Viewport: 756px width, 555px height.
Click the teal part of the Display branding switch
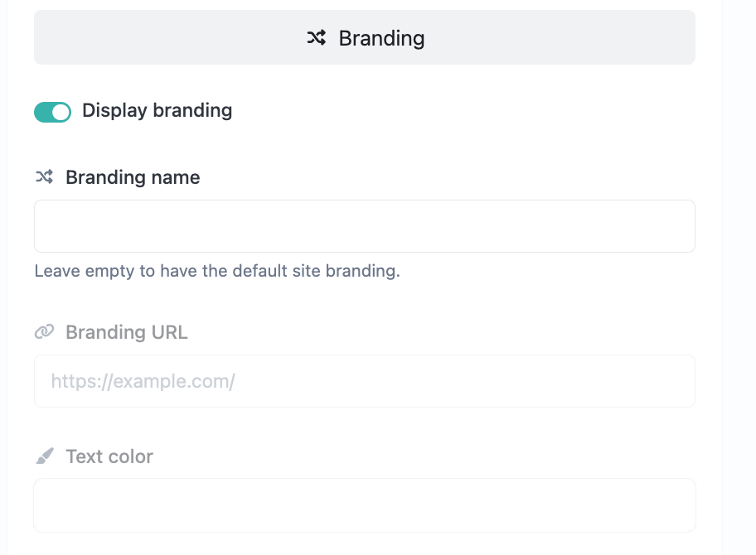[43, 112]
